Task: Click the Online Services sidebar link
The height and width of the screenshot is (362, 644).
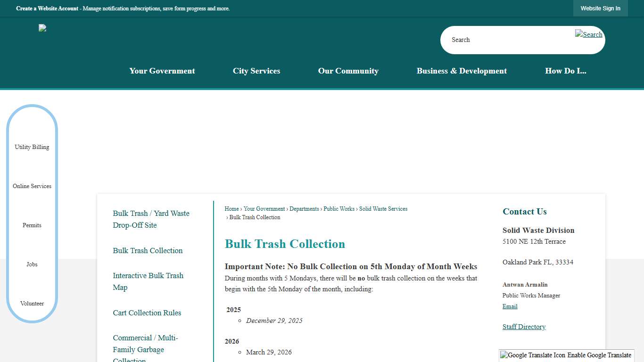Action: click(x=32, y=186)
